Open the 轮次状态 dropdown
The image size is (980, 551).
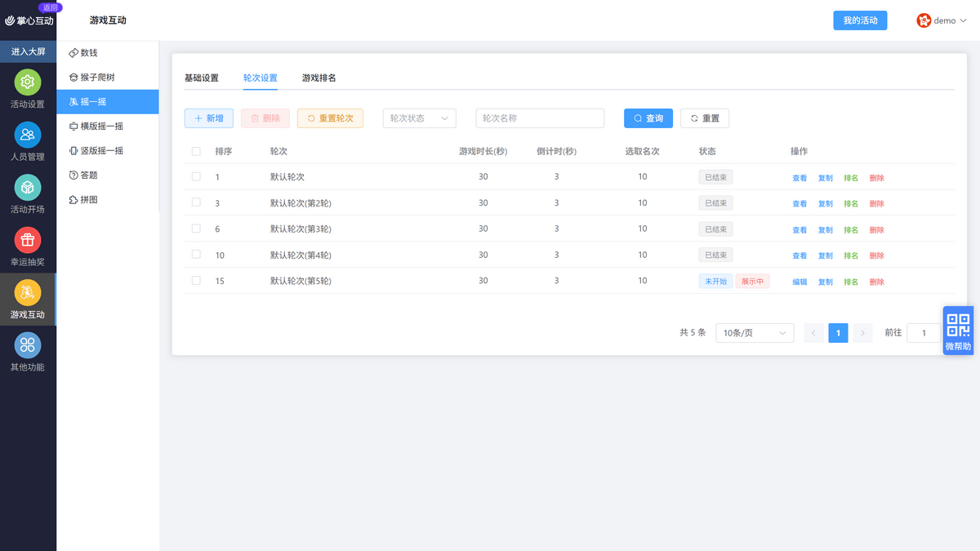(x=419, y=118)
